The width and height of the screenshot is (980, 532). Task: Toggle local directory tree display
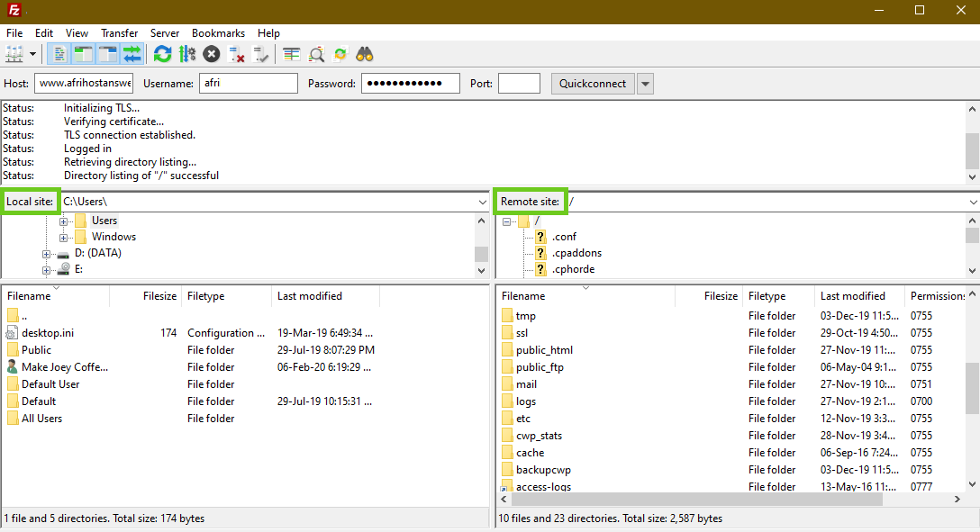tap(83, 54)
